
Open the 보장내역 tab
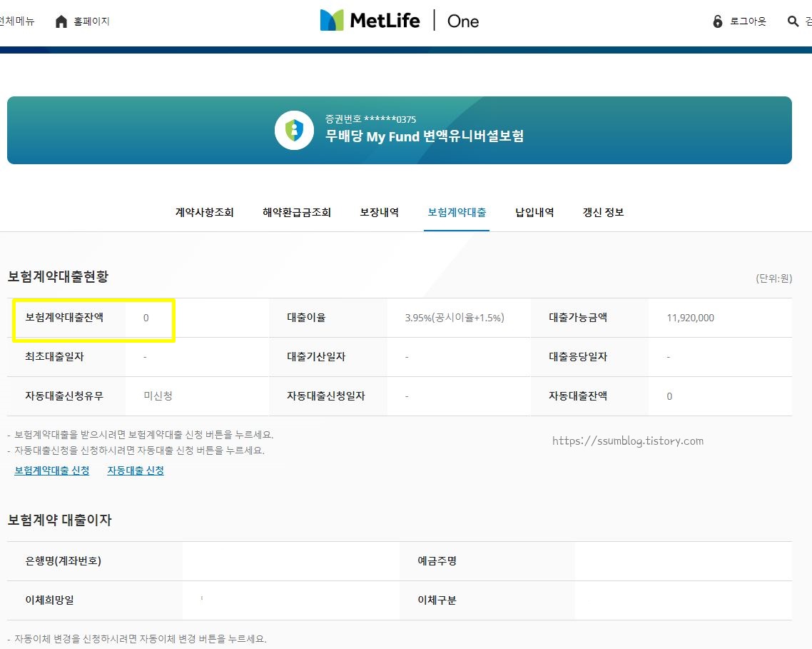coord(379,212)
